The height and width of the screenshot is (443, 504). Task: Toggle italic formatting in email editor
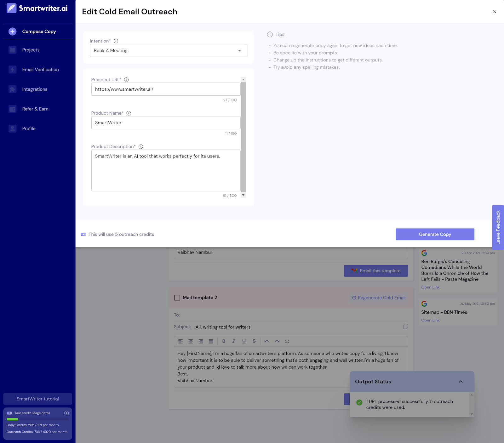[234, 341]
